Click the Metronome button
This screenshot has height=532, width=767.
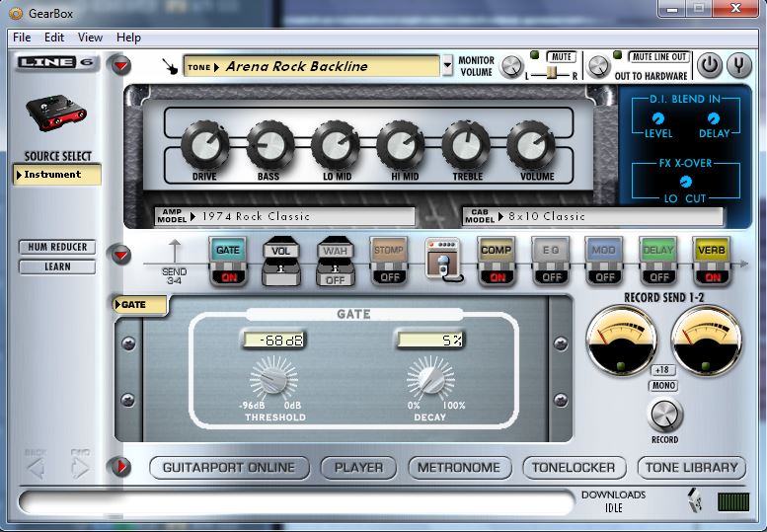click(x=459, y=468)
